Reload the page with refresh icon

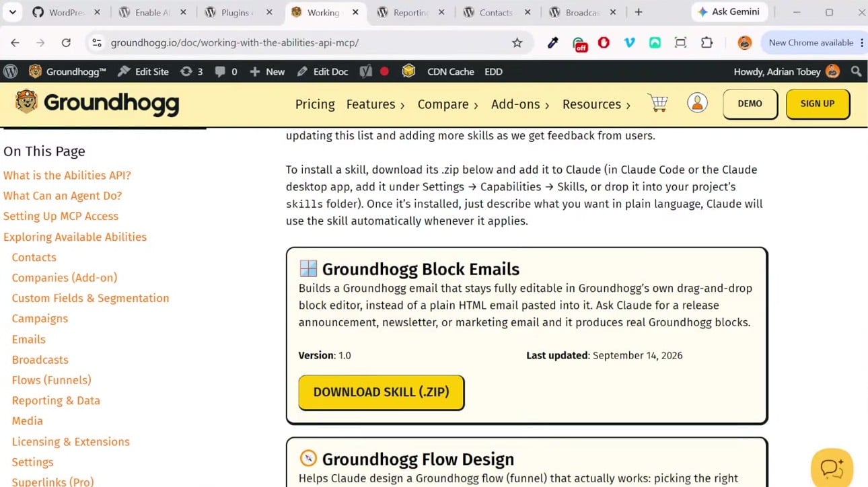coord(66,42)
